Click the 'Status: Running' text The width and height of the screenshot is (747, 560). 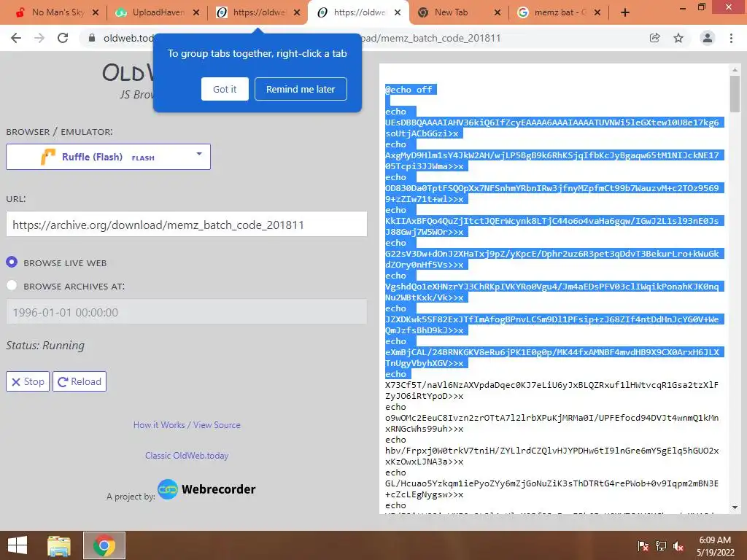(45, 345)
